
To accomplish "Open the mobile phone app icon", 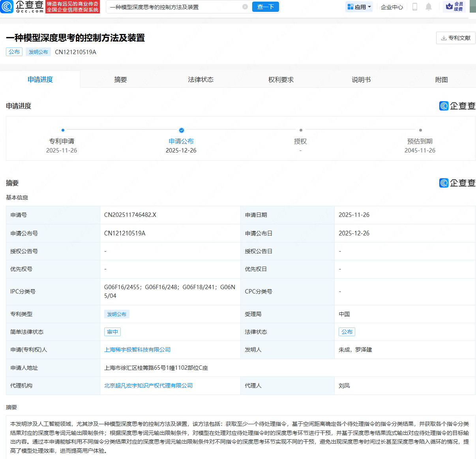I will point(415,7).
